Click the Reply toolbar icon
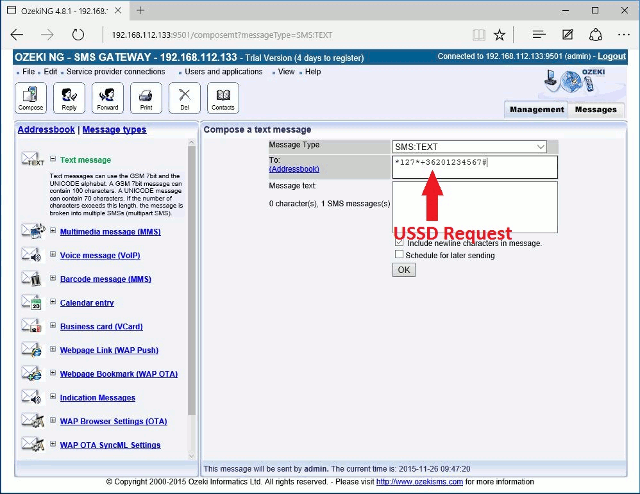 pyautogui.click(x=69, y=98)
